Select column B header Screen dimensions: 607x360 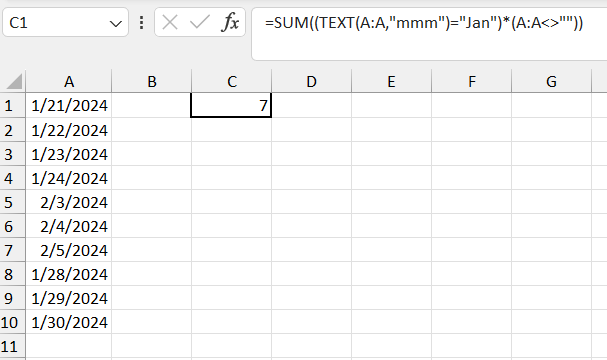coord(152,81)
